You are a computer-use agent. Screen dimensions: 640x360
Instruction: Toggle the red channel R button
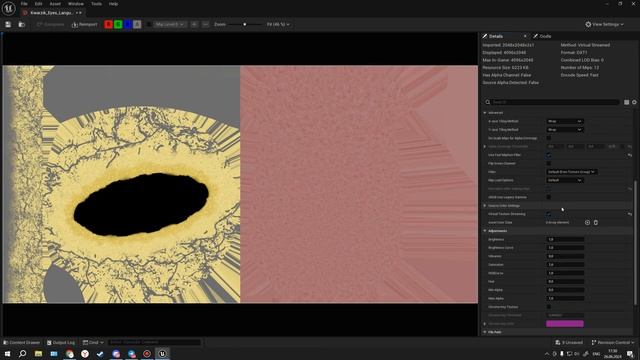pyautogui.click(x=109, y=24)
